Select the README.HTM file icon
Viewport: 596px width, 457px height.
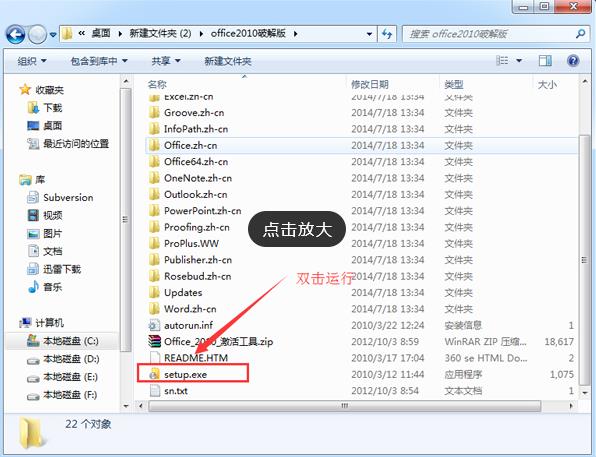154,358
